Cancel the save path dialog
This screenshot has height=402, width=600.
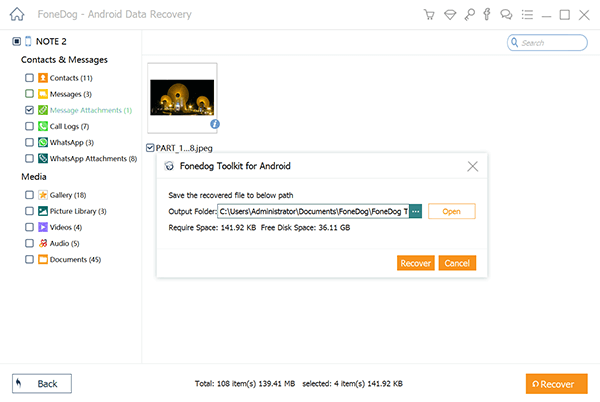(x=457, y=263)
